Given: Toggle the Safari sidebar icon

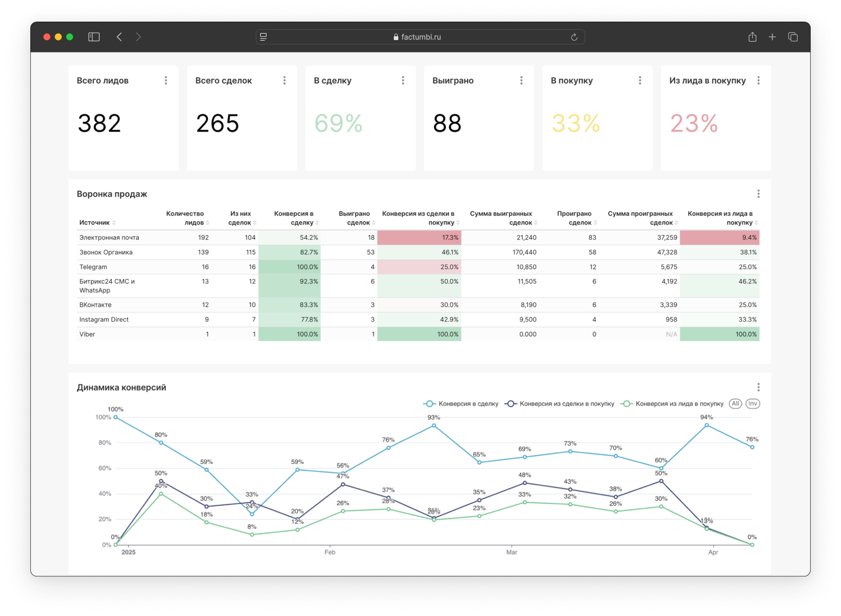Looking at the screenshot, I should [x=94, y=37].
